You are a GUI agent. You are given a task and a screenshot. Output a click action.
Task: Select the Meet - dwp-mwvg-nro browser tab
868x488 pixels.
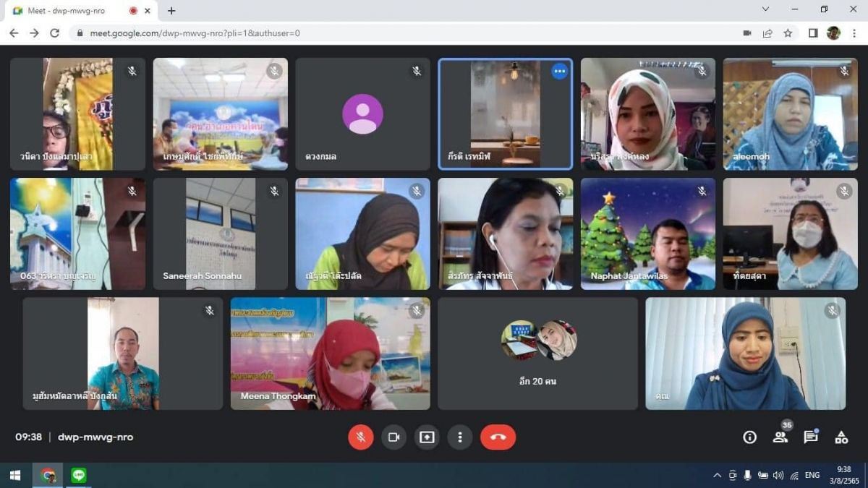pyautogui.click(x=72, y=11)
